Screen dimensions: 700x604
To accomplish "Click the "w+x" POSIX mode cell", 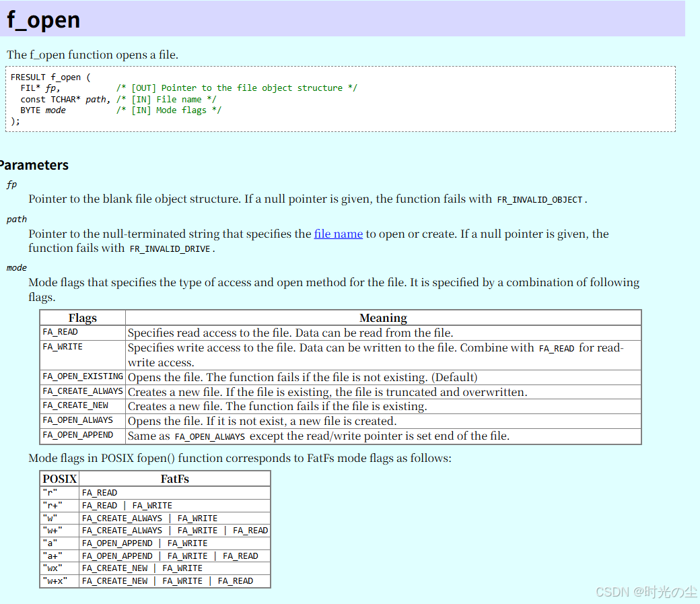I will pyautogui.click(x=59, y=580).
